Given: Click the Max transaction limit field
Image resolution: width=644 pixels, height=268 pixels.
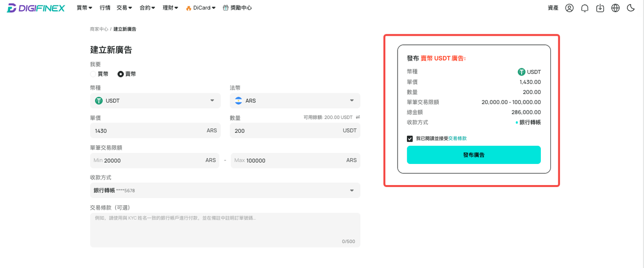Looking at the screenshot, I should click(x=295, y=160).
